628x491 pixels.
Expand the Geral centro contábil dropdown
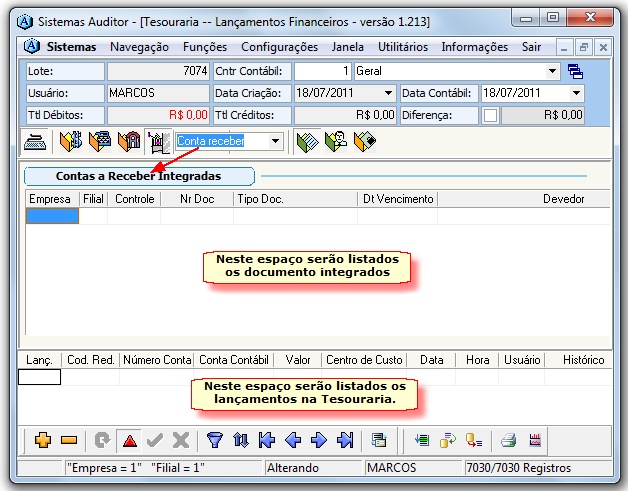coord(552,71)
